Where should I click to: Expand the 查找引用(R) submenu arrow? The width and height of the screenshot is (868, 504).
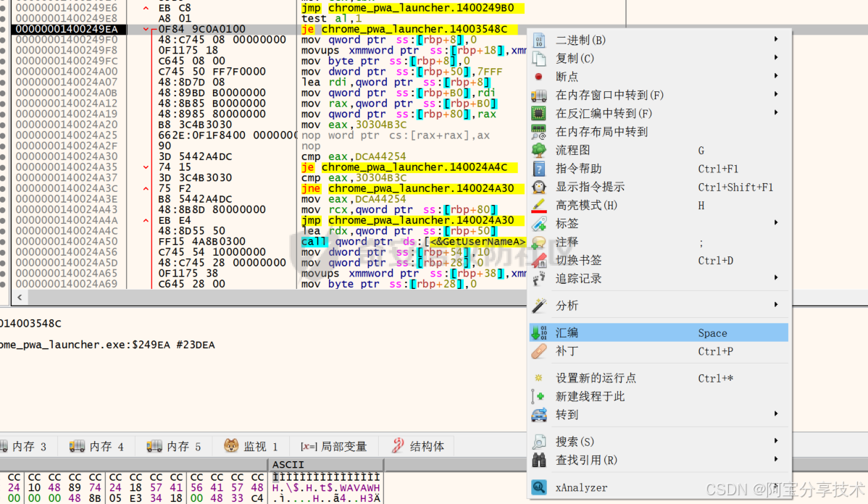[776, 459]
